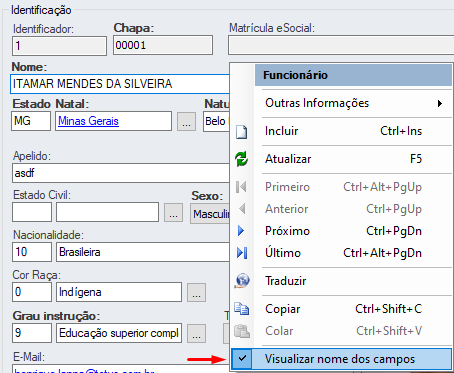The width and height of the screenshot is (454, 373).
Task: Click the Cor Raça code field 0
Action: 32,292
